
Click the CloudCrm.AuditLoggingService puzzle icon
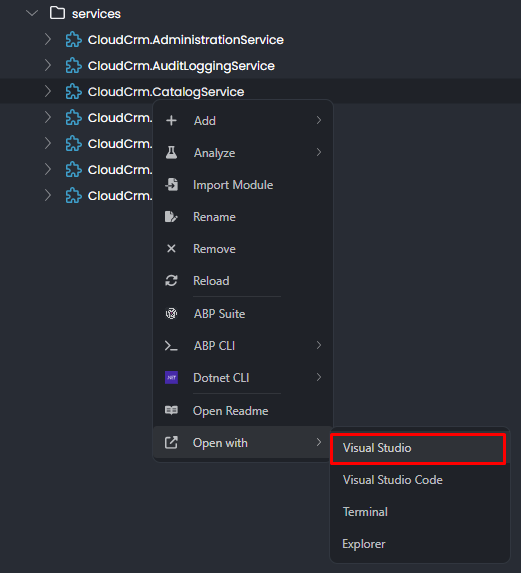(73, 65)
